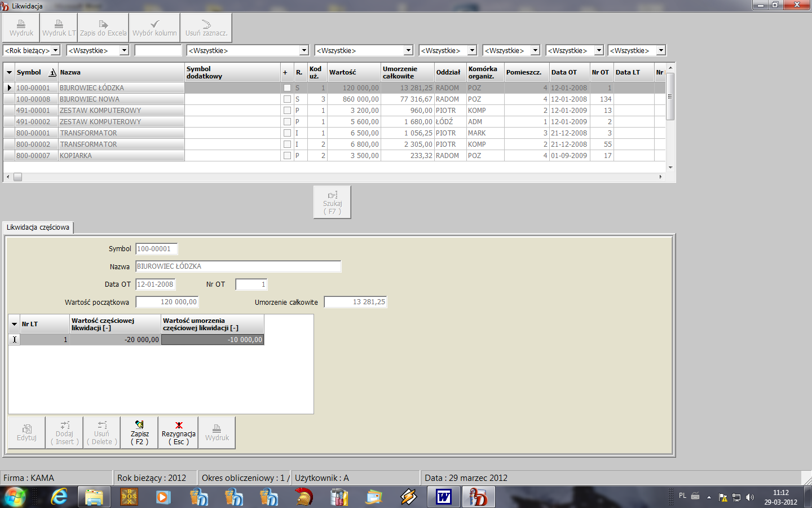Select cell -20 000,00 partial liquidation value
This screenshot has width=812, height=508.
point(115,340)
